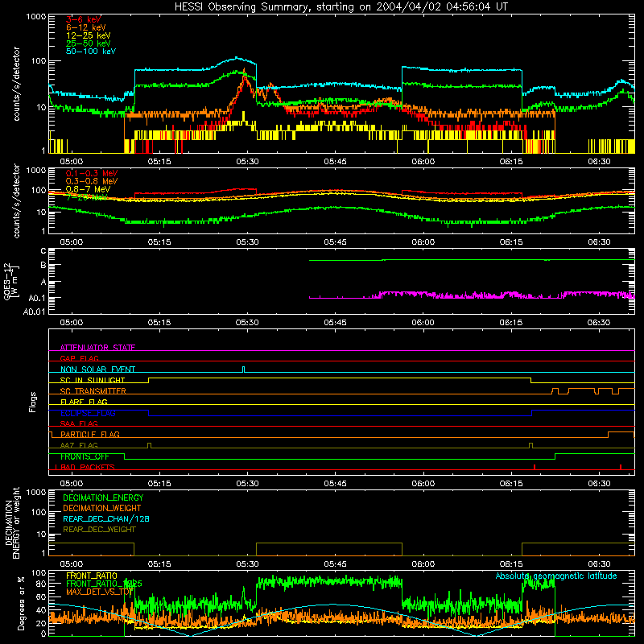This screenshot has height=644, width=644.
Task: Click the REAR_DEC_WEIGHT legend label
Action: [99, 530]
